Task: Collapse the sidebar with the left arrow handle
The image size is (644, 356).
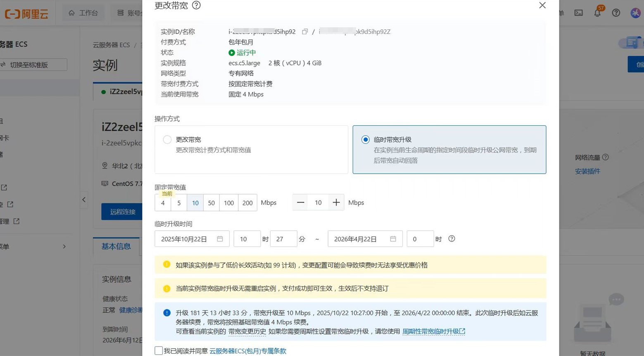Action: [84, 200]
